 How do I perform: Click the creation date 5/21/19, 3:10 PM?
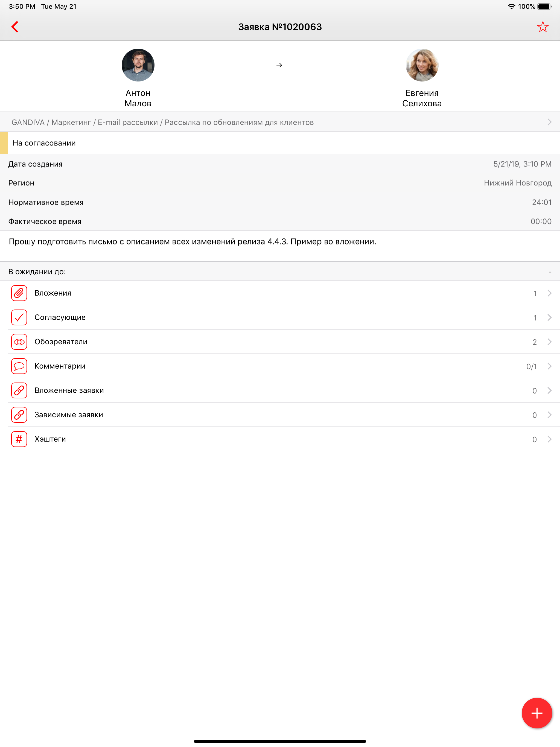(x=522, y=164)
